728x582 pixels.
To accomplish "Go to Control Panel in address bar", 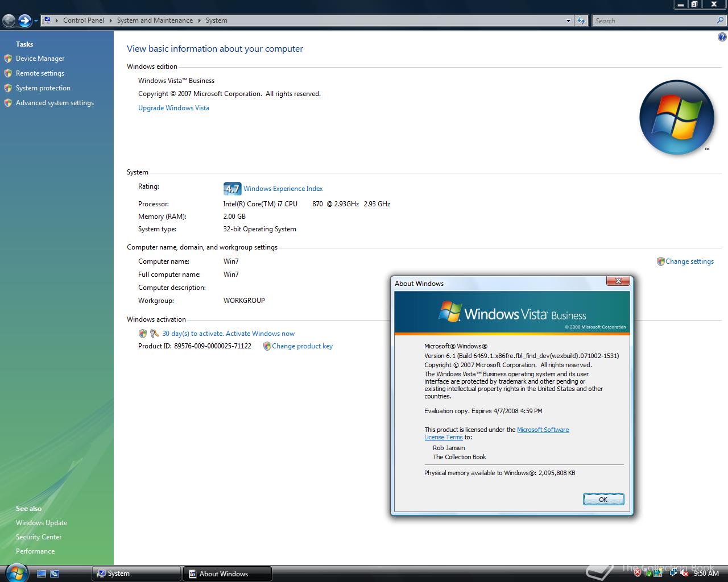I will 83,20.
